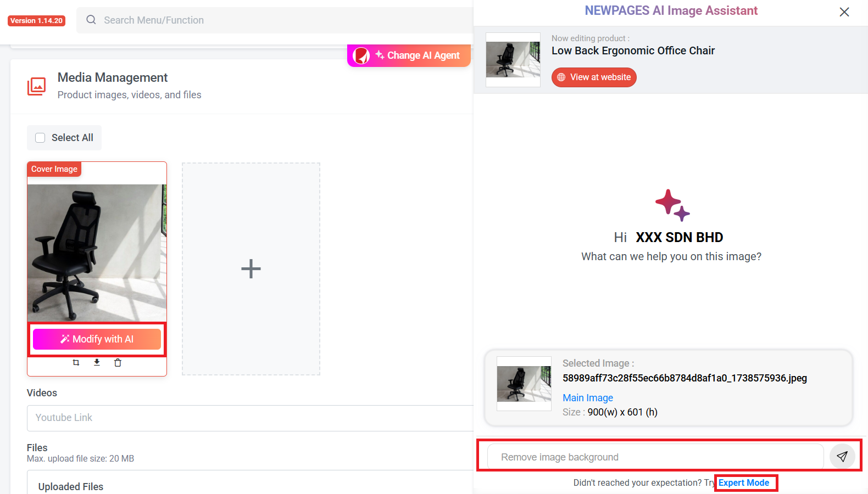
Task: Click the Media Management section icon
Action: (x=37, y=86)
